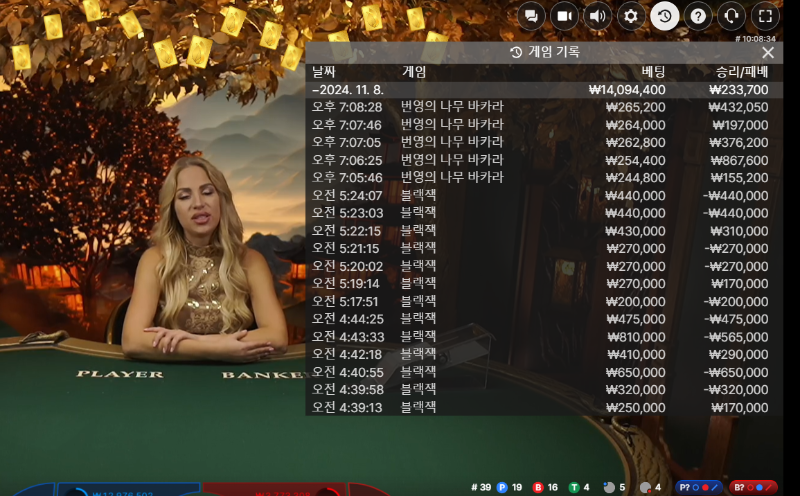Collapse the 2024. 11. 8. date row
Viewport: 800px width, 496px height.
coord(544,90)
